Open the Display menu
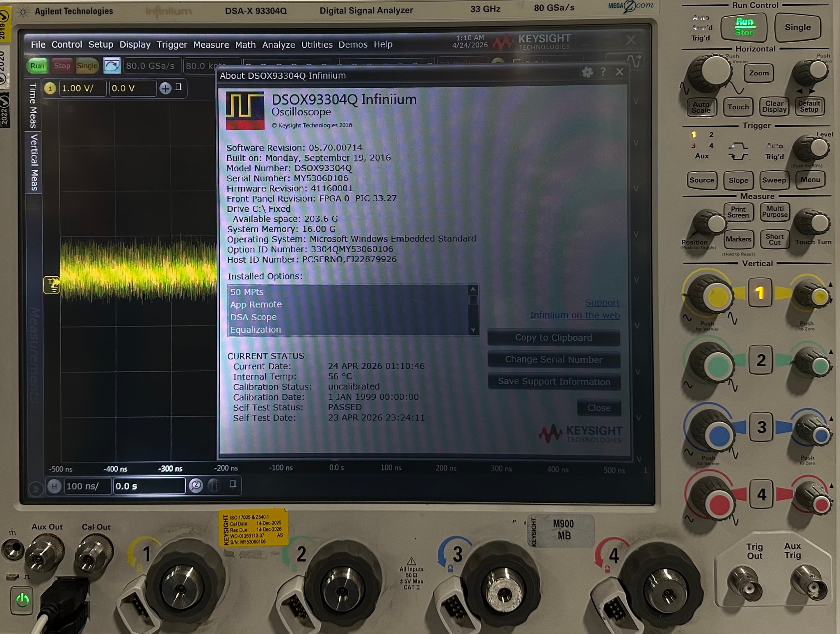 tap(135, 45)
